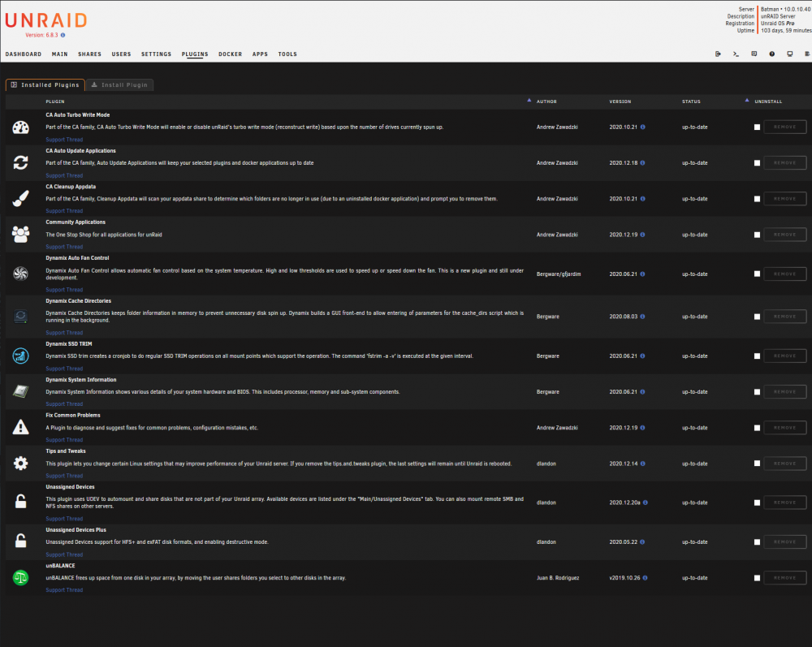
Task: Click the UNRAID logo
Action: click(45, 21)
